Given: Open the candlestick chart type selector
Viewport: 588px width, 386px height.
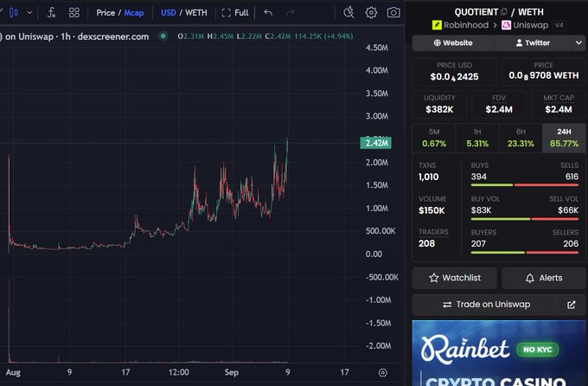Looking at the screenshot, I should coord(14,13).
